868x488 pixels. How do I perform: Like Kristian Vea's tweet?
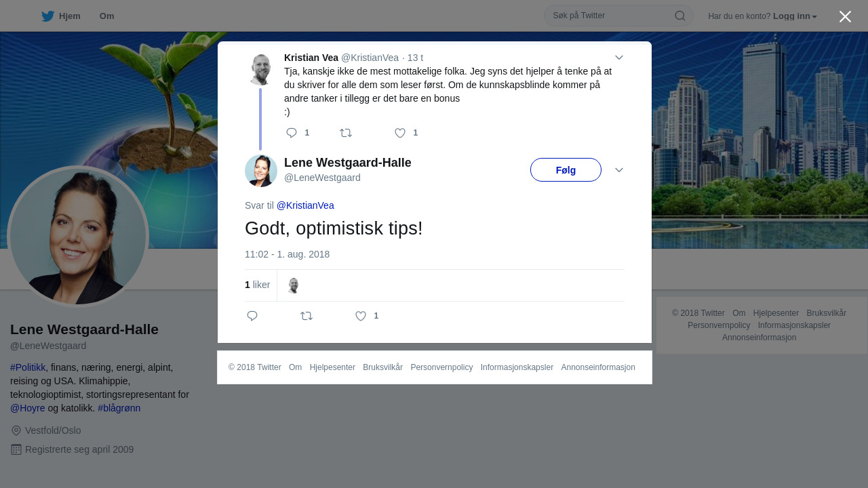pyautogui.click(x=400, y=133)
